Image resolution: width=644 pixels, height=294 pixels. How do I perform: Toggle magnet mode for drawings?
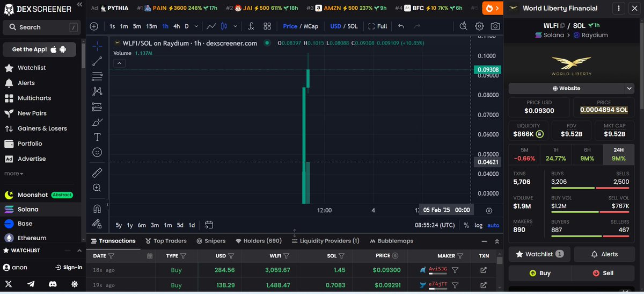pyautogui.click(x=97, y=209)
